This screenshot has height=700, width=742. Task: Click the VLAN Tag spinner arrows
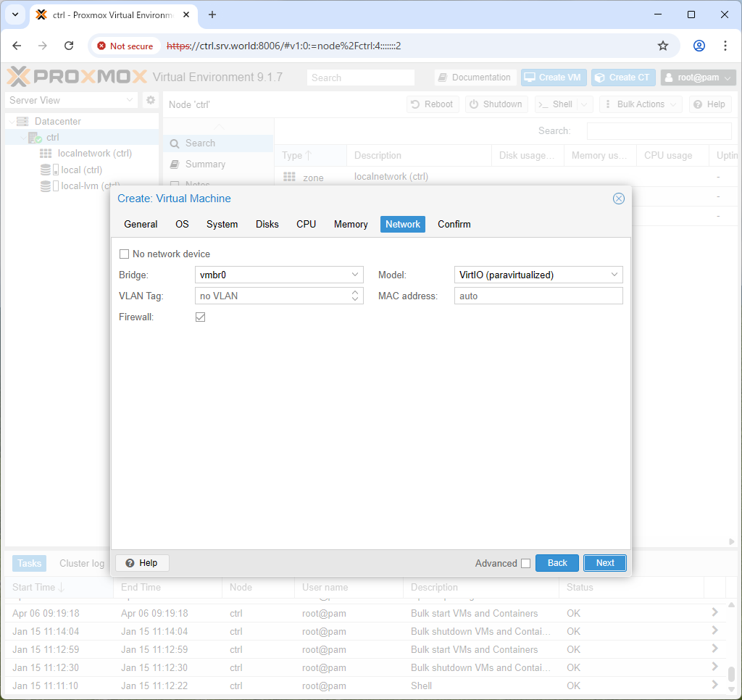pyautogui.click(x=355, y=296)
